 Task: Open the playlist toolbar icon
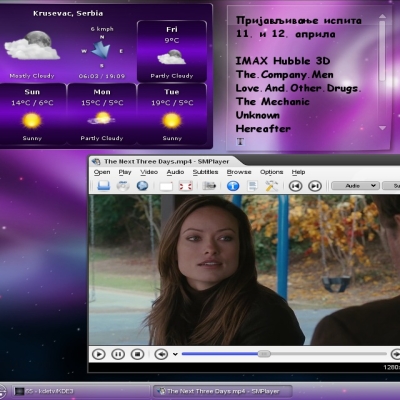coord(252,186)
